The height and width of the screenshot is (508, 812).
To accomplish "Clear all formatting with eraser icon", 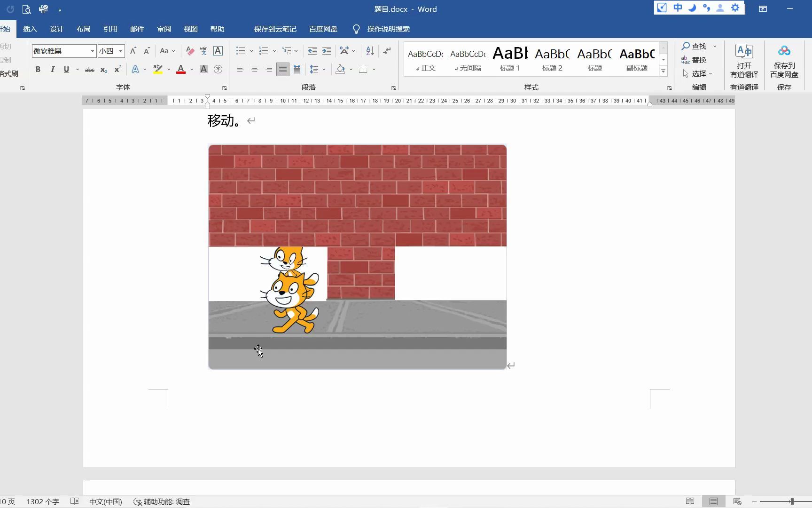I will tap(190, 51).
